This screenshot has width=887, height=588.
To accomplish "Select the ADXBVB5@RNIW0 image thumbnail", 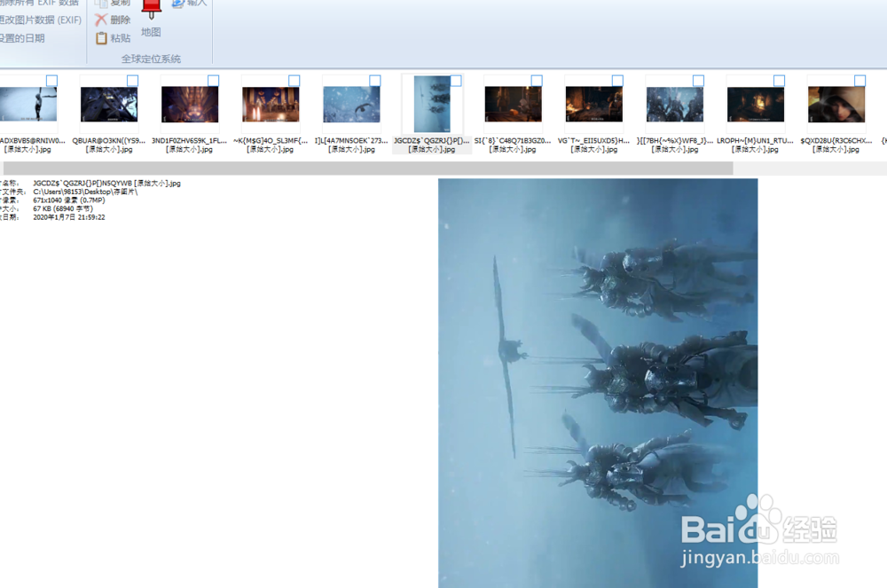I will pyautogui.click(x=28, y=105).
